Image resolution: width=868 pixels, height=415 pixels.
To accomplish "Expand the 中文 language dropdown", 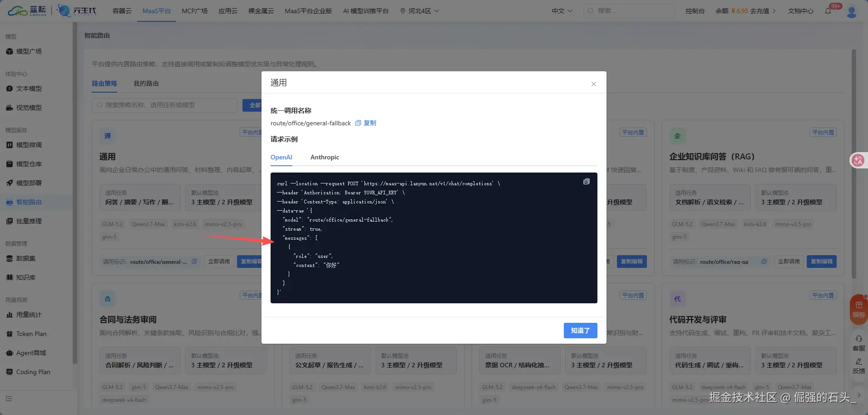I will tap(562, 11).
